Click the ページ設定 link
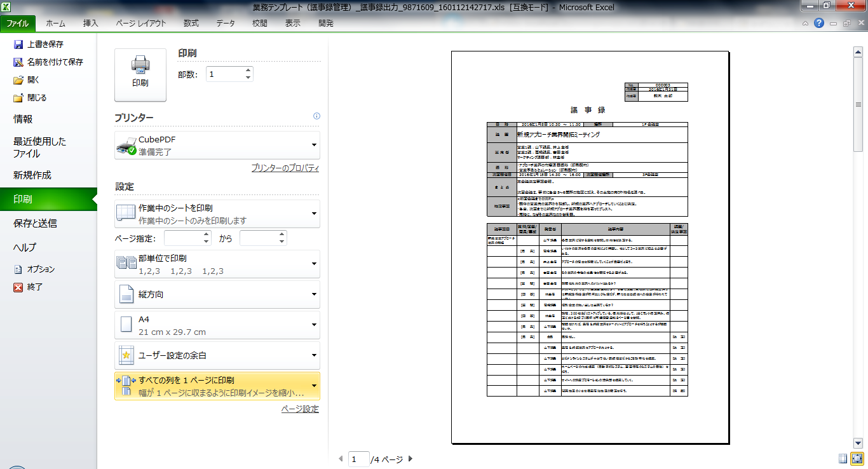 point(300,409)
